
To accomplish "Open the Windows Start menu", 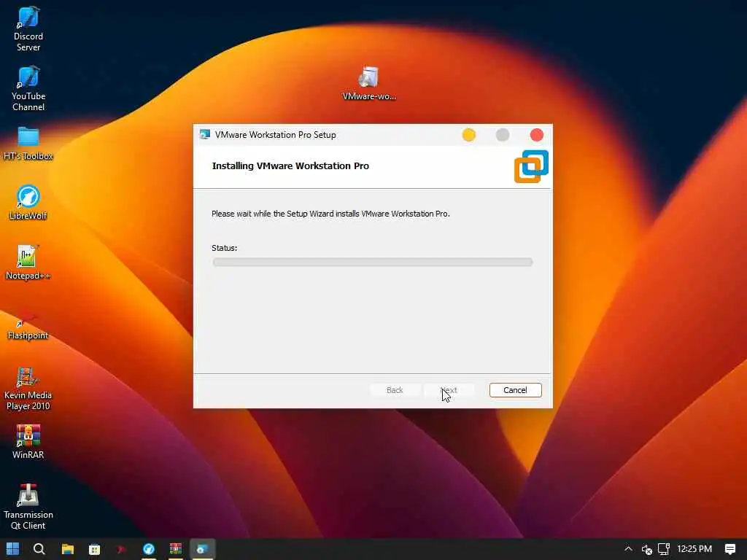I will pos(13,549).
